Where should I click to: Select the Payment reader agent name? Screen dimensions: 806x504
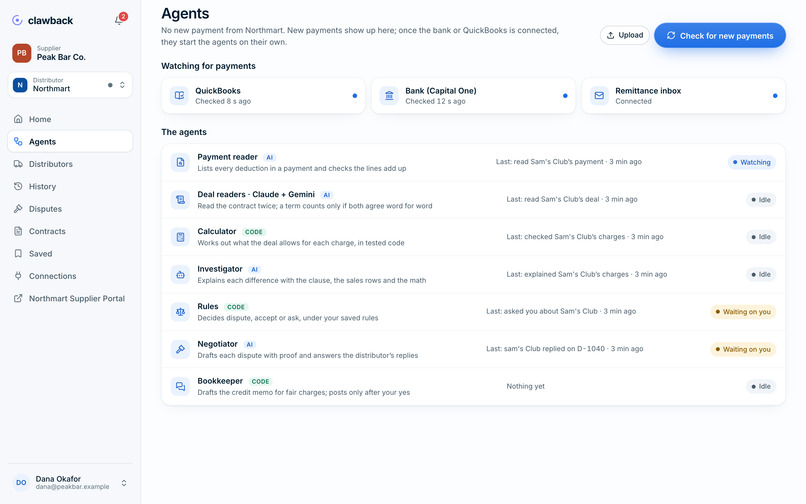coord(227,157)
